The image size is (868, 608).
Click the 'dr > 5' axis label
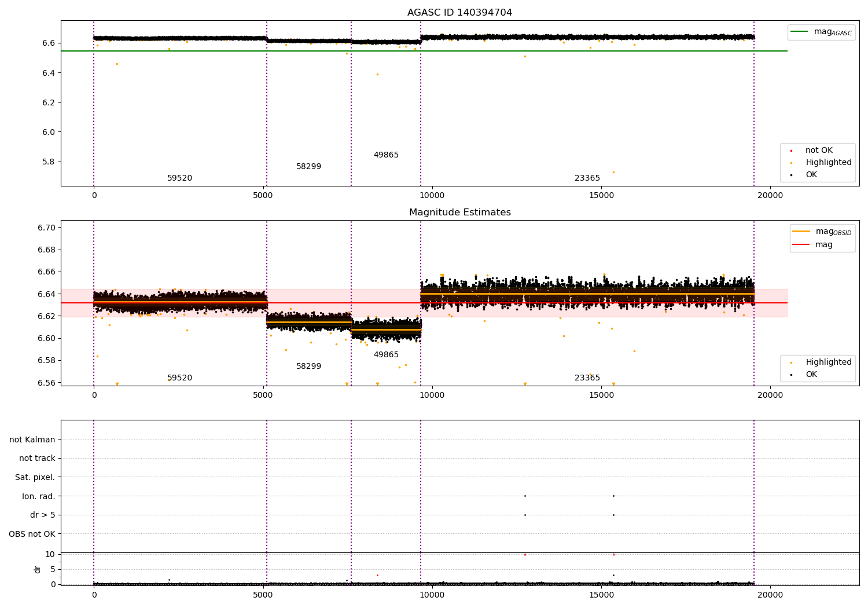point(43,515)
